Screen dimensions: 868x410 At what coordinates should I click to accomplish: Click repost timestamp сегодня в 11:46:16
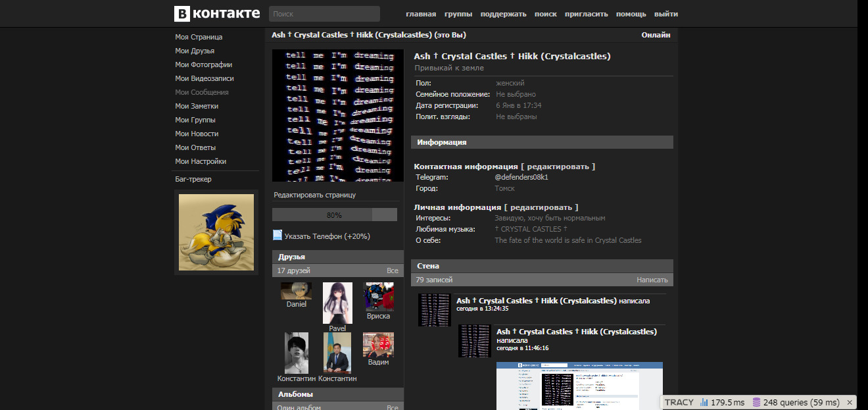click(523, 348)
